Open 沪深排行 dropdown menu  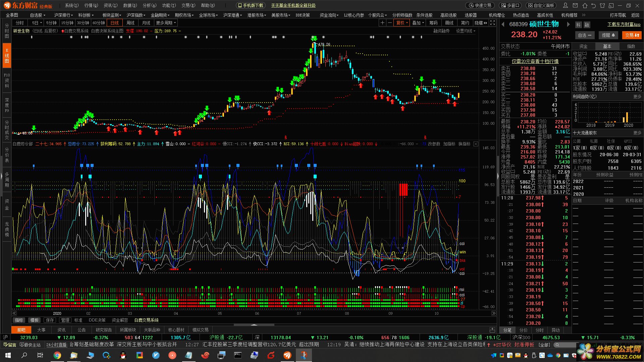pos(63,15)
